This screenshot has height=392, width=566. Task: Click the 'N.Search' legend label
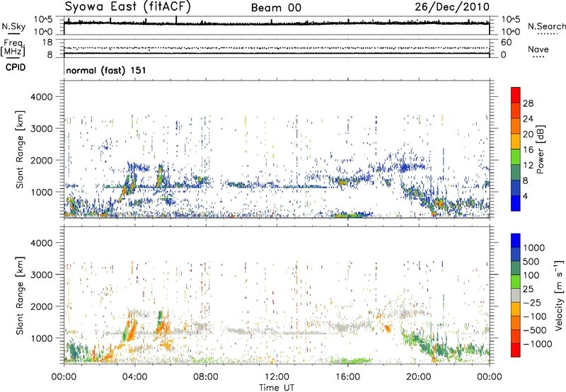(x=546, y=26)
